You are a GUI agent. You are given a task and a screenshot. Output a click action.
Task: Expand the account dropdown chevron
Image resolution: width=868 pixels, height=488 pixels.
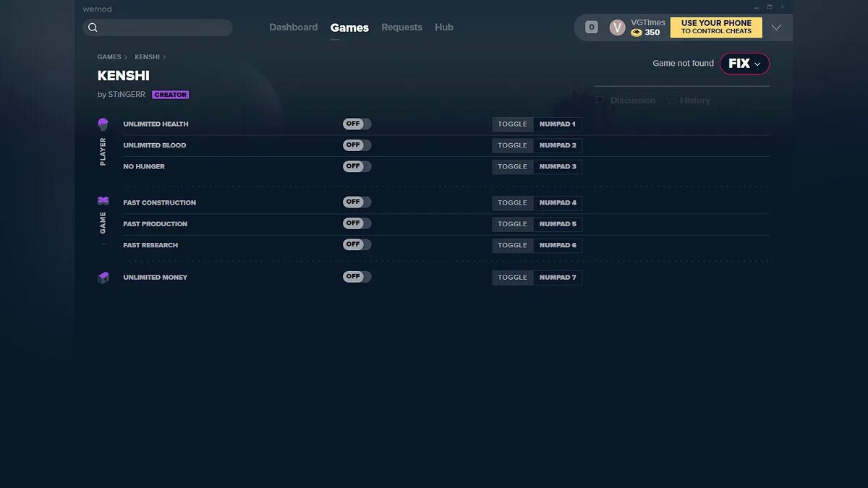coord(776,27)
